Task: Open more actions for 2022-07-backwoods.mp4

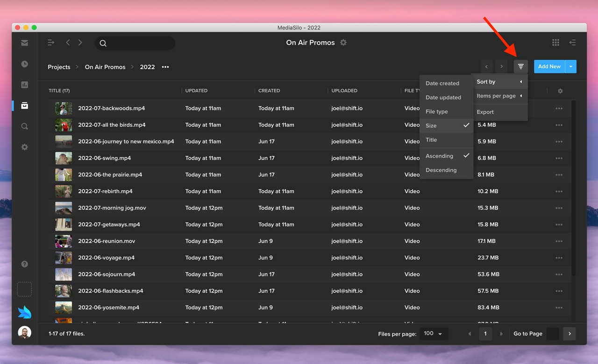Action: click(559, 108)
